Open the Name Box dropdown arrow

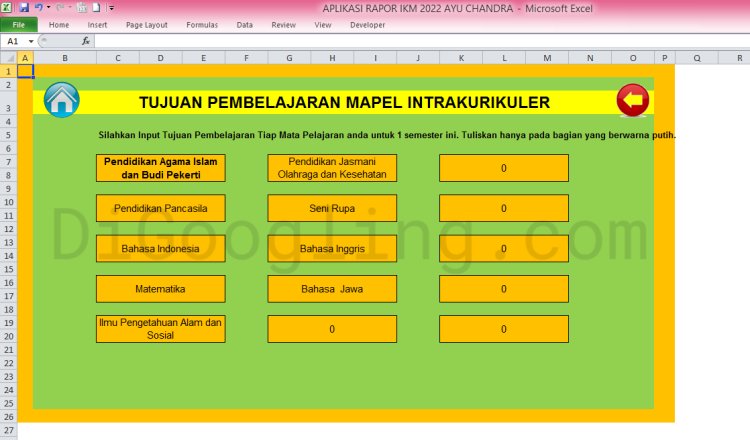(x=31, y=41)
